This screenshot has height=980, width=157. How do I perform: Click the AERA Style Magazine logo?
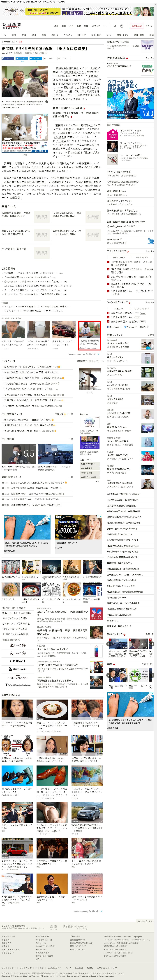pos(18,676)
